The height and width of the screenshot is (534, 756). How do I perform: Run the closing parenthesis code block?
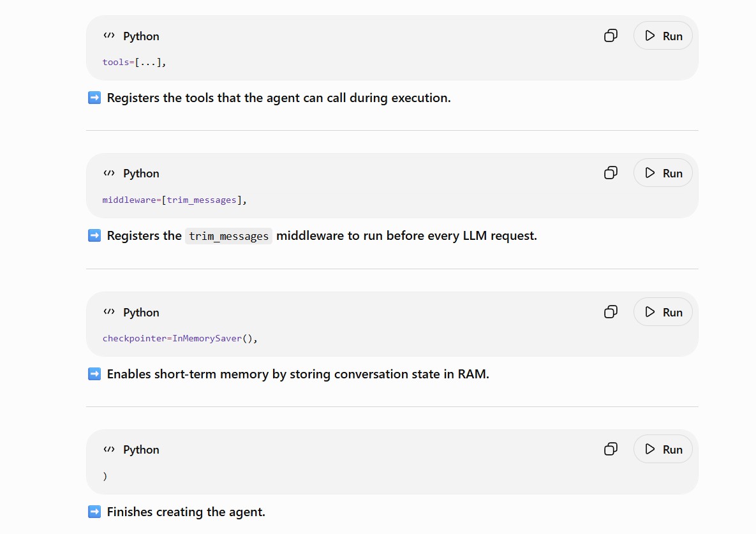click(663, 449)
